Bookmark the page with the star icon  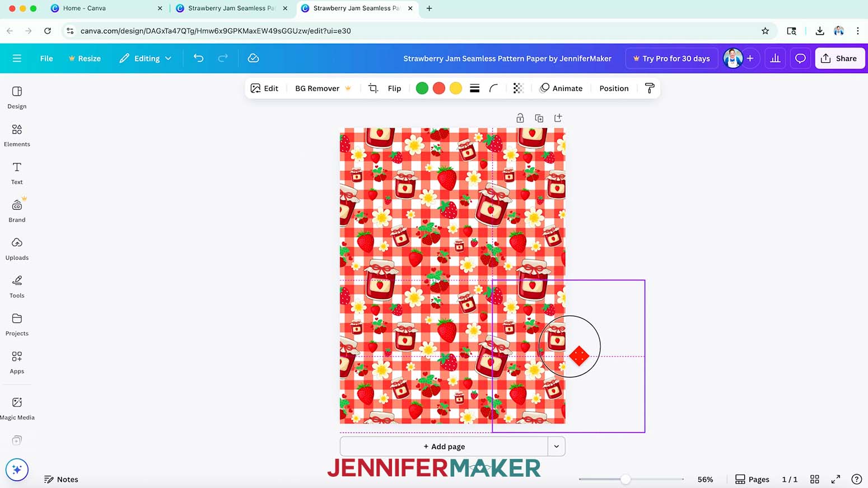pyautogui.click(x=765, y=31)
